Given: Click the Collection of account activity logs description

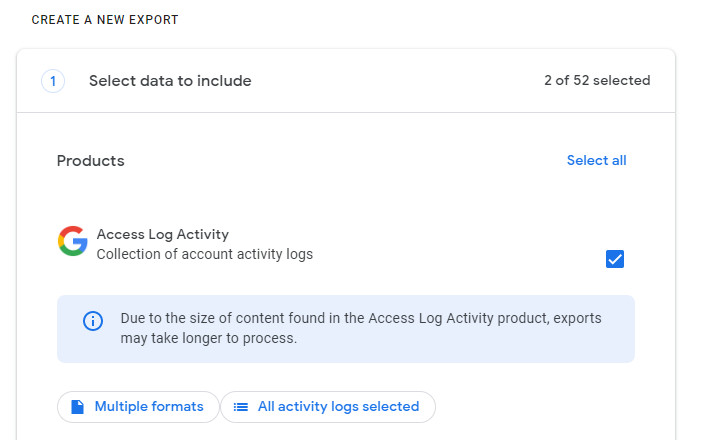Looking at the screenshot, I should point(205,254).
